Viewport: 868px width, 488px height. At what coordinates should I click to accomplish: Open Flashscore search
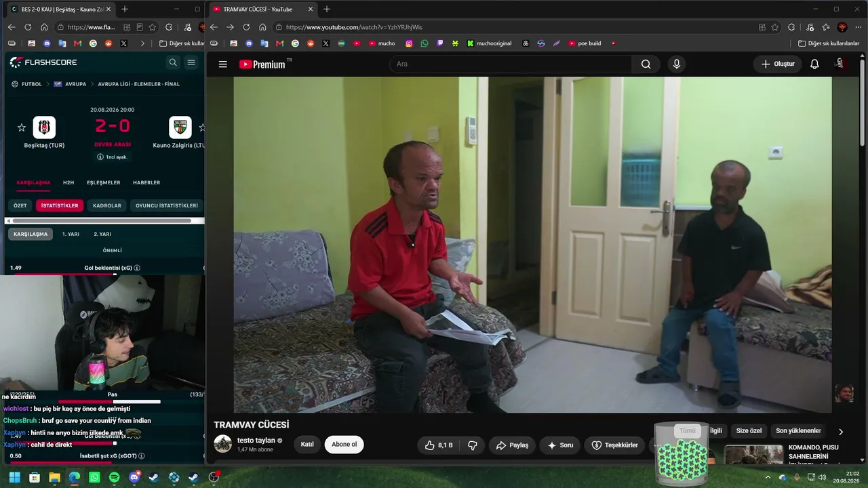[173, 62]
